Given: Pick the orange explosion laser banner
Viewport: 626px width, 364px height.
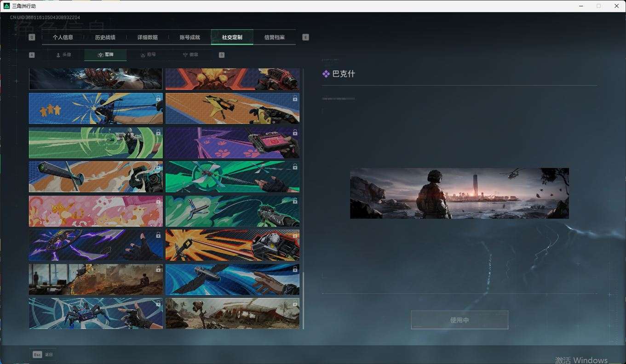Looking at the screenshot, I should [232, 245].
